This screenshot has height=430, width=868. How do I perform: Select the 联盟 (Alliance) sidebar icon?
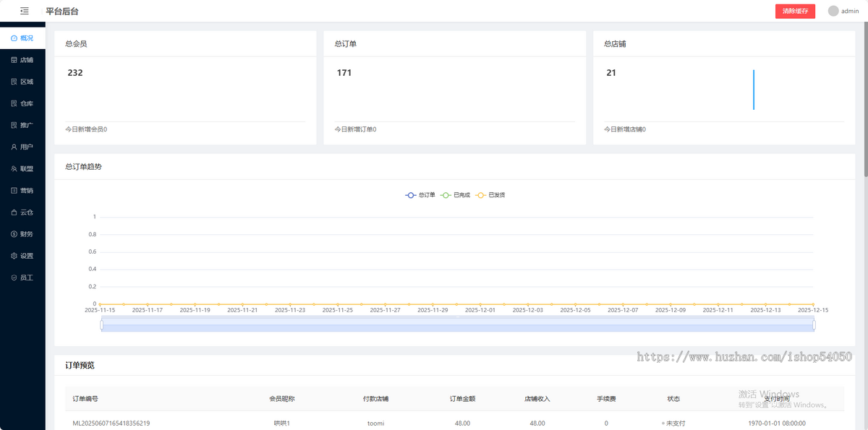[x=22, y=168]
